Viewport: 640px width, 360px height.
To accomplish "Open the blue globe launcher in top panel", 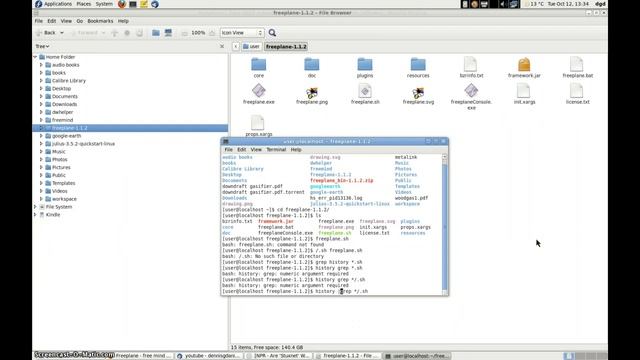I will (x=155, y=4).
